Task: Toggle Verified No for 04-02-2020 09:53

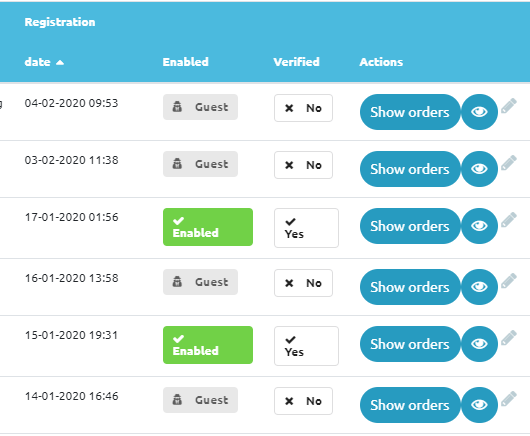Action: coord(303,108)
